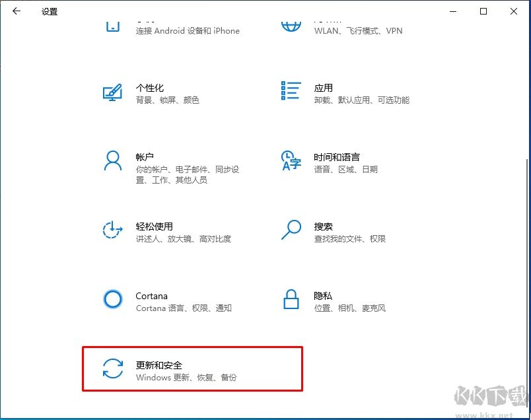Open the phone device icon
The height and width of the screenshot is (420, 531).
click(x=113, y=27)
